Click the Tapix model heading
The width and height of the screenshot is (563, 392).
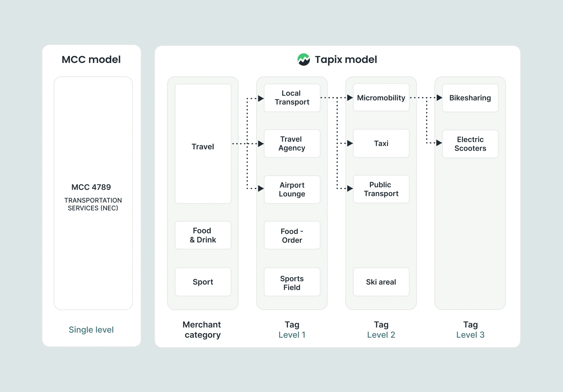[346, 60]
